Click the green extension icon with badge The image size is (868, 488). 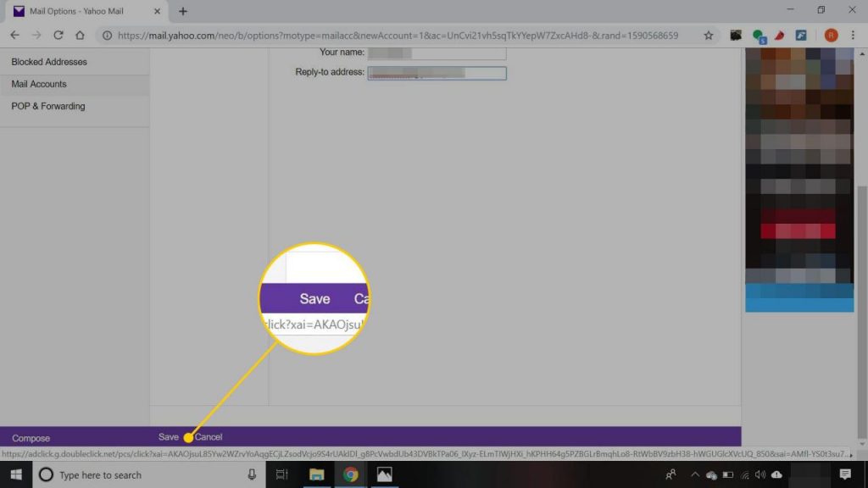[x=759, y=36]
